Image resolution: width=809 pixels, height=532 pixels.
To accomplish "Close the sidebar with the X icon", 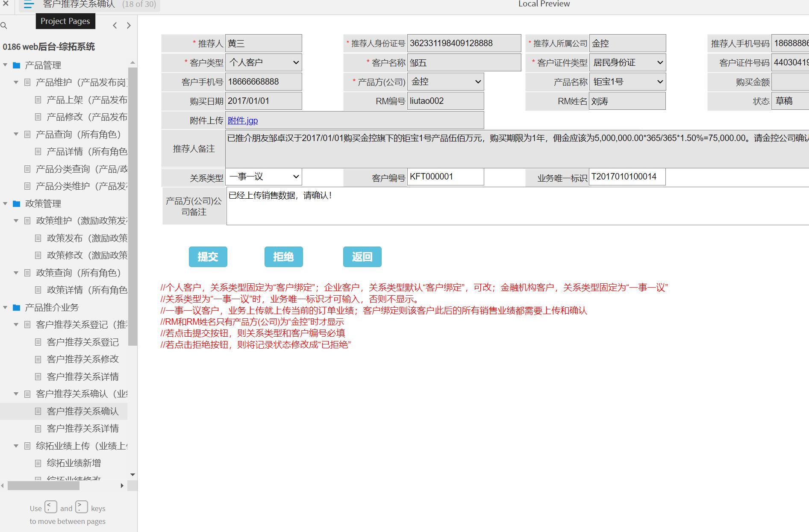I will (6, 3).
